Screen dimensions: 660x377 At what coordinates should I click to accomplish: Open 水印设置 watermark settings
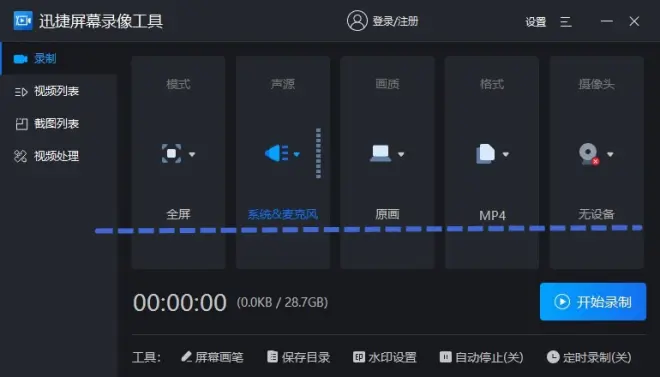(x=385, y=357)
